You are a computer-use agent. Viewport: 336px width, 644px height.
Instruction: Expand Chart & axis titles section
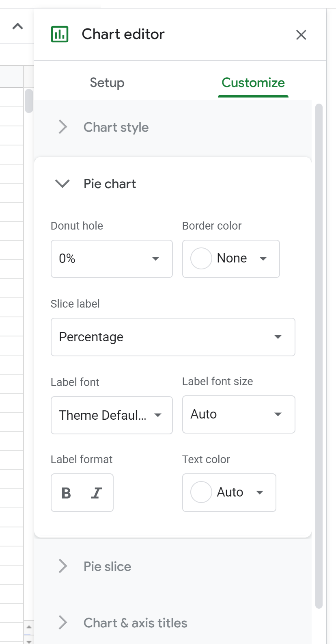[x=135, y=623]
